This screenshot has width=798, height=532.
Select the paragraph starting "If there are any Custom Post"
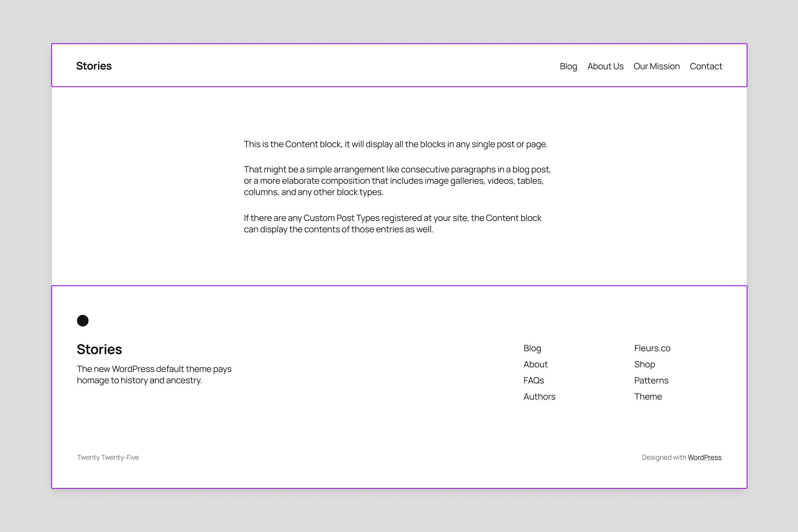(393, 223)
